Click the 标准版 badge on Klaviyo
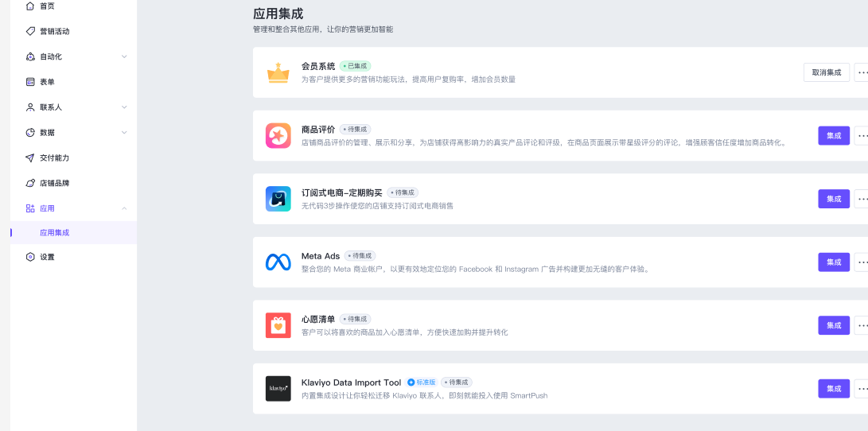868x431 pixels. coord(421,382)
